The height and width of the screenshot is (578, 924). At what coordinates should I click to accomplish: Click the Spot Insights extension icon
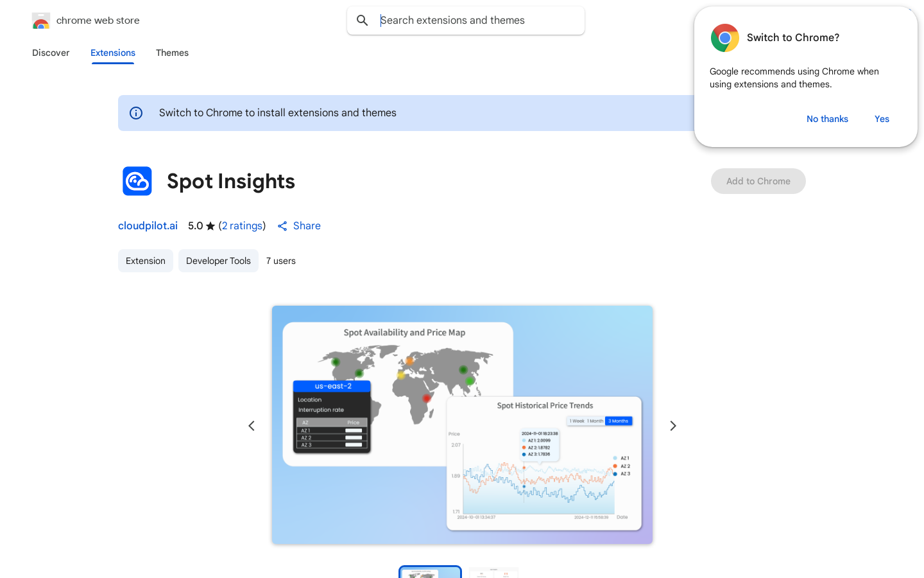click(137, 181)
